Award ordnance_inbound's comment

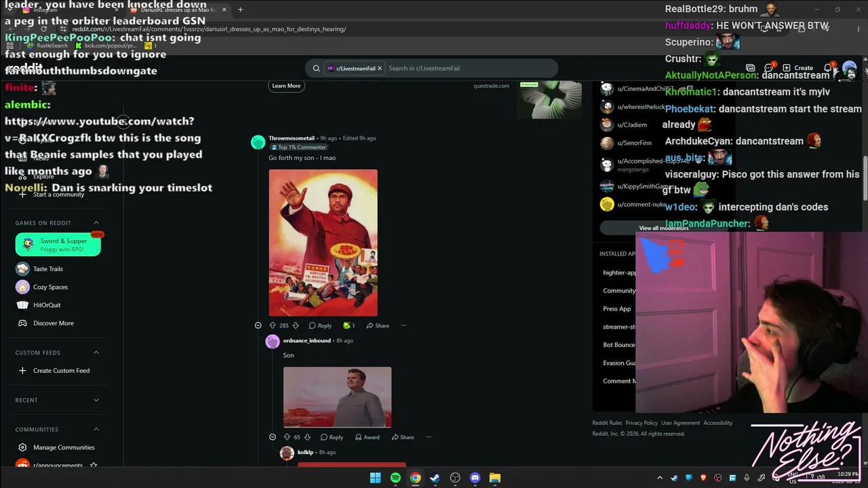(367, 437)
